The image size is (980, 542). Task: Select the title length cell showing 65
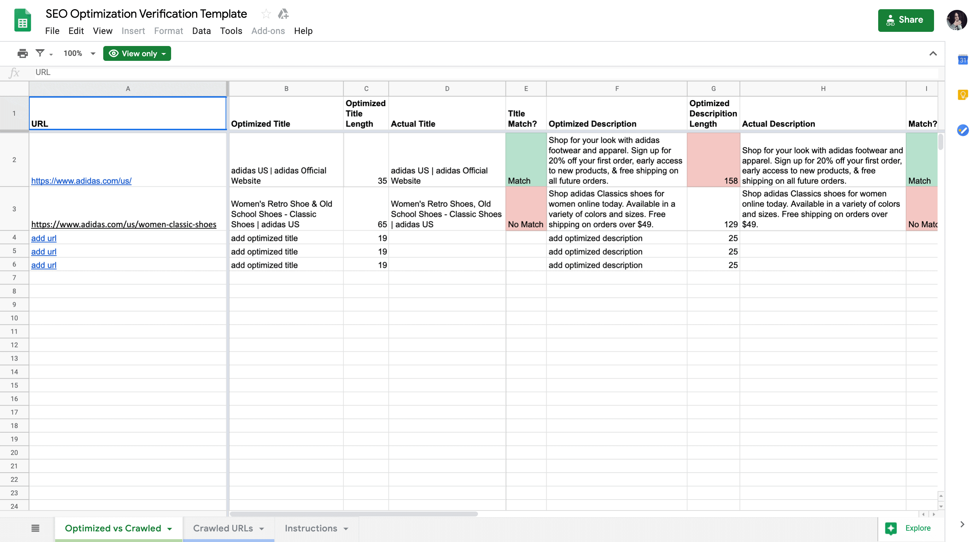pyautogui.click(x=366, y=209)
